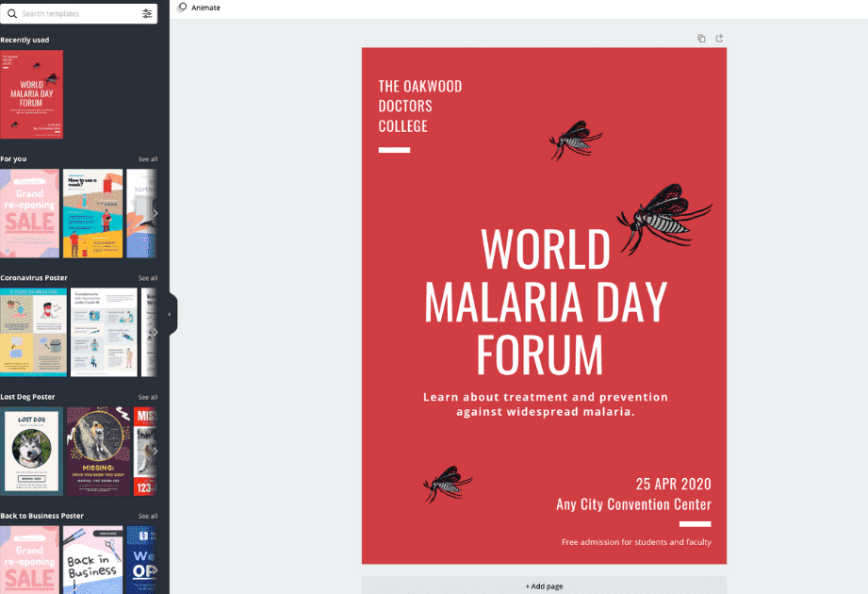Viewport: 868px width, 594px height.
Task: Select the small top mosquito graphic
Action: pos(574,140)
